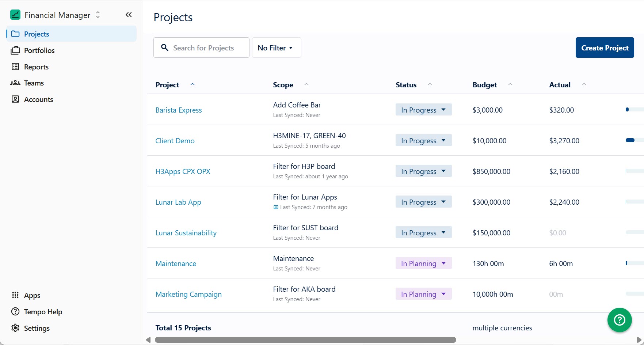Open the Client Demo project link
Screen dimensions: 644x345
pos(175,140)
